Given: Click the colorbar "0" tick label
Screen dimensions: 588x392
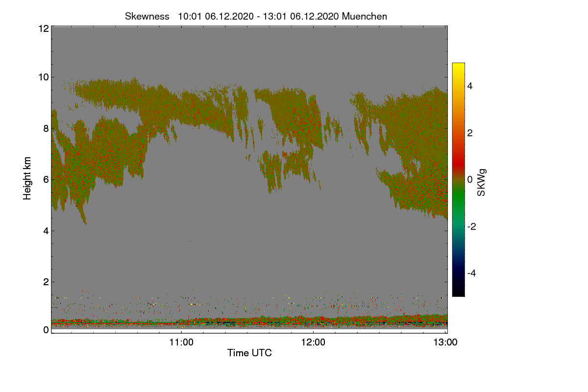Looking at the screenshot, I should (470, 179).
